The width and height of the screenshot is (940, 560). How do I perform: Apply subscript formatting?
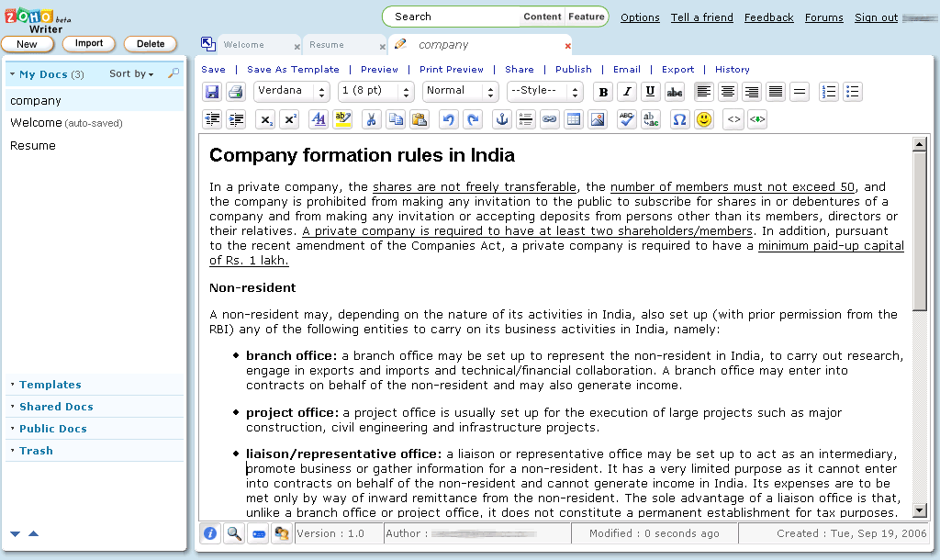pos(265,119)
